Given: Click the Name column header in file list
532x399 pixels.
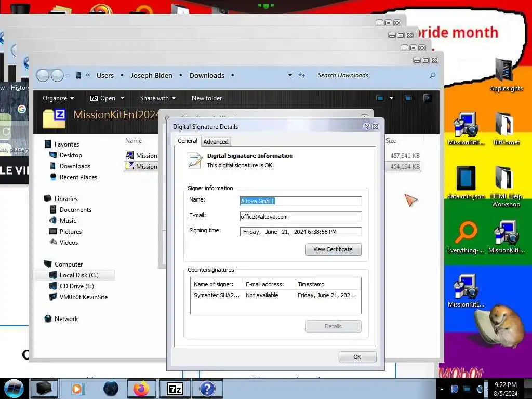Looking at the screenshot, I should point(134,140).
